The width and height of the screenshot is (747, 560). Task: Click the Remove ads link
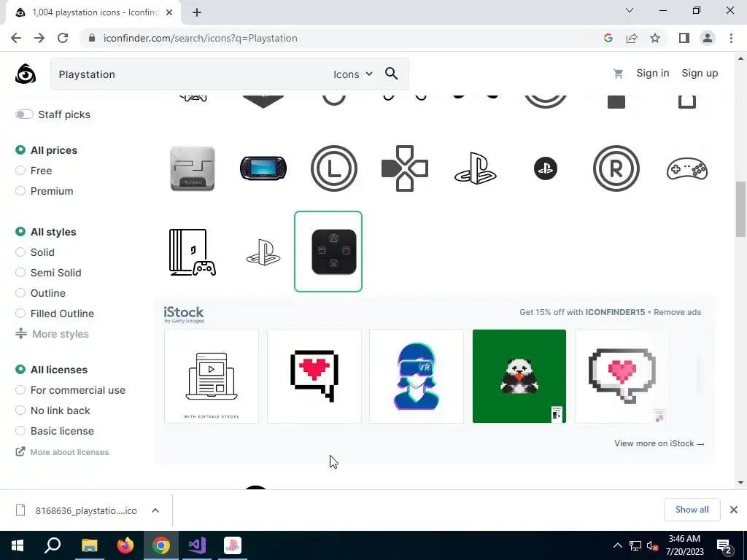(x=677, y=312)
